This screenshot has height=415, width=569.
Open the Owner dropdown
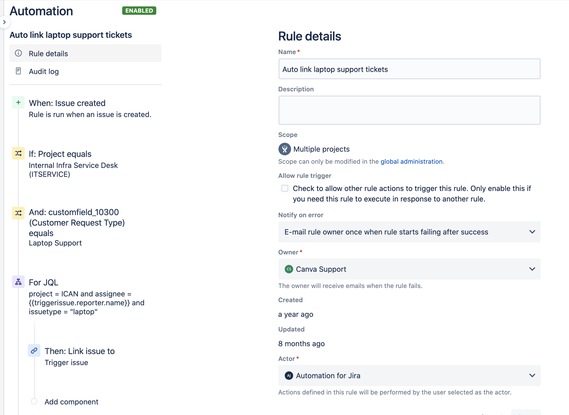(409, 269)
